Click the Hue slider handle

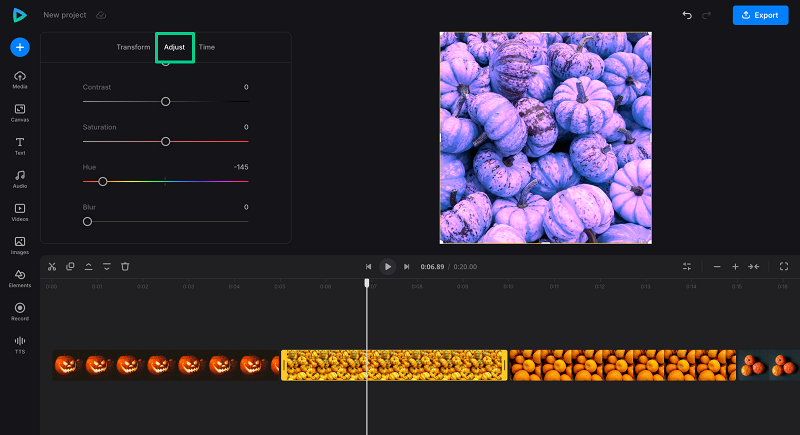[102, 181]
